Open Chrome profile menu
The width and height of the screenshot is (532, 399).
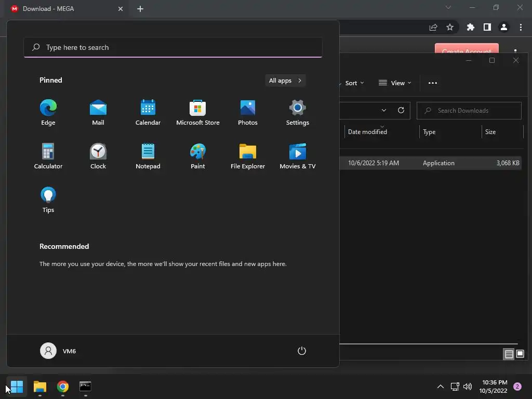(504, 27)
